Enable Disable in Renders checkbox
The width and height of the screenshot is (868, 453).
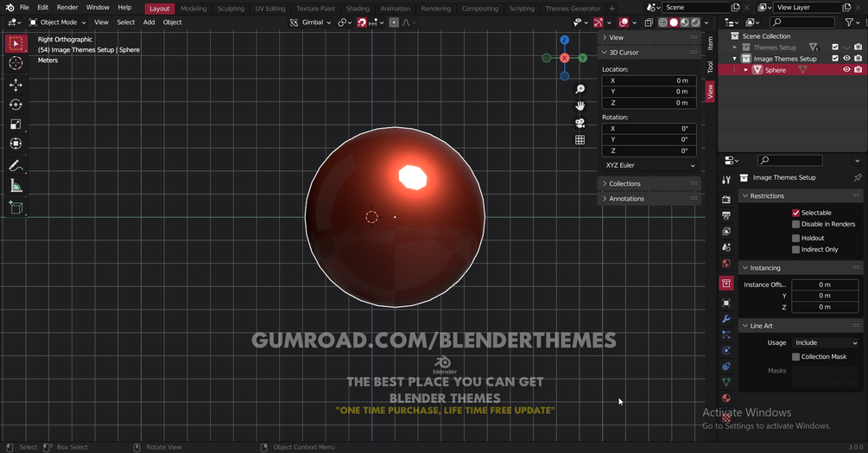point(795,224)
